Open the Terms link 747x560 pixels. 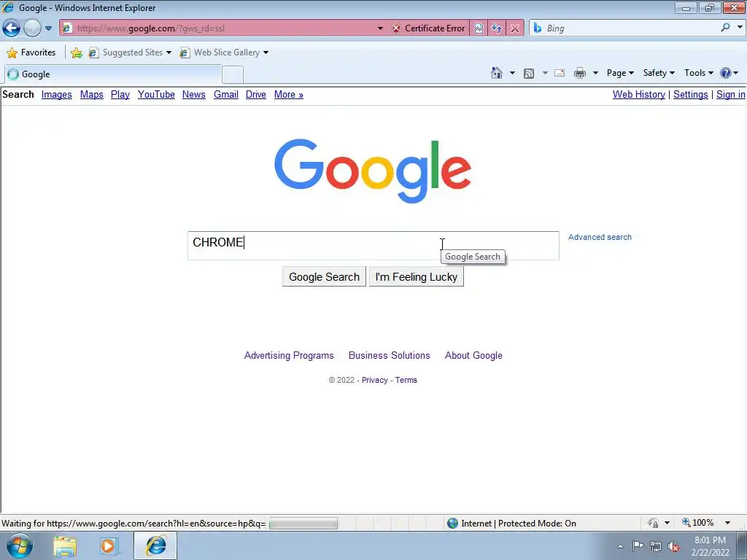(406, 380)
